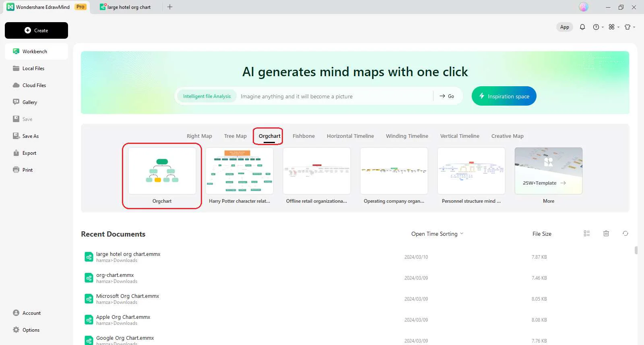Click Save As in sidebar
The width and height of the screenshot is (644, 345).
click(36, 136)
